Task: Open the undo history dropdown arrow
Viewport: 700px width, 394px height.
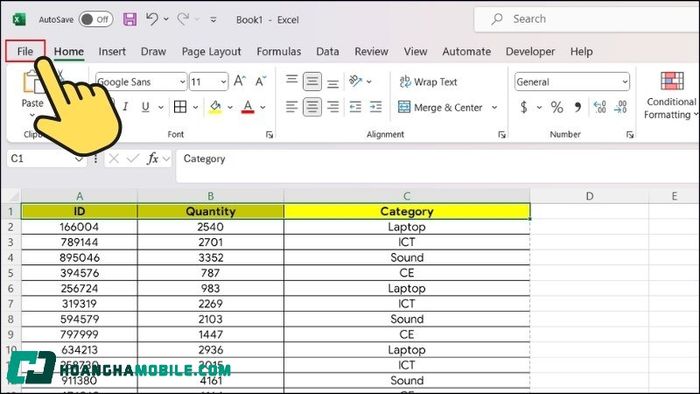Action: 166,19
